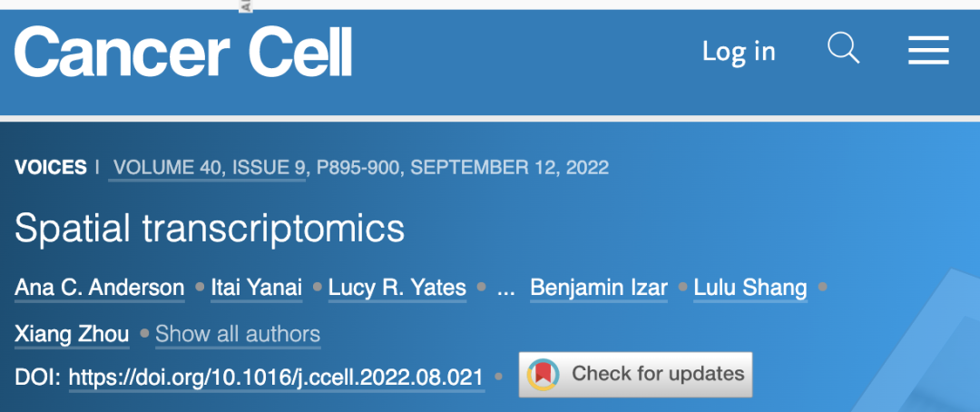Click the CrossMark bookmark icon
This screenshot has width=980, height=412.
pos(543,374)
